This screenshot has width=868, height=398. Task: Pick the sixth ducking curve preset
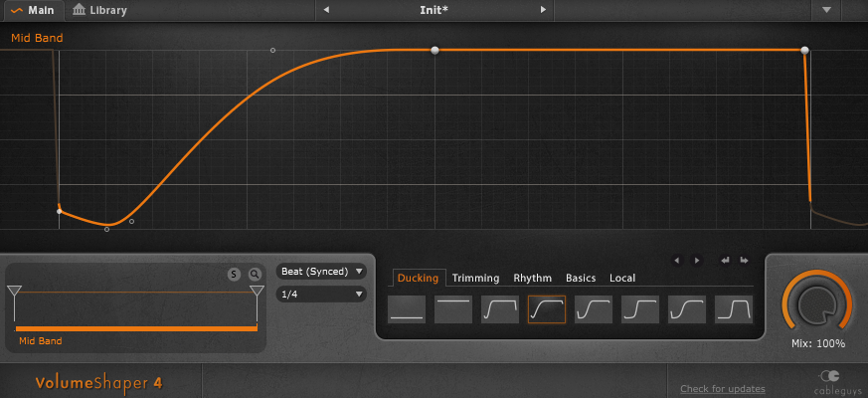pos(640,309)
